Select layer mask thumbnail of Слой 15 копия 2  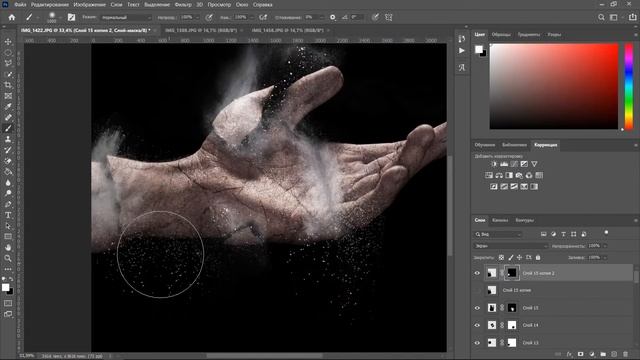click(512, 273)
